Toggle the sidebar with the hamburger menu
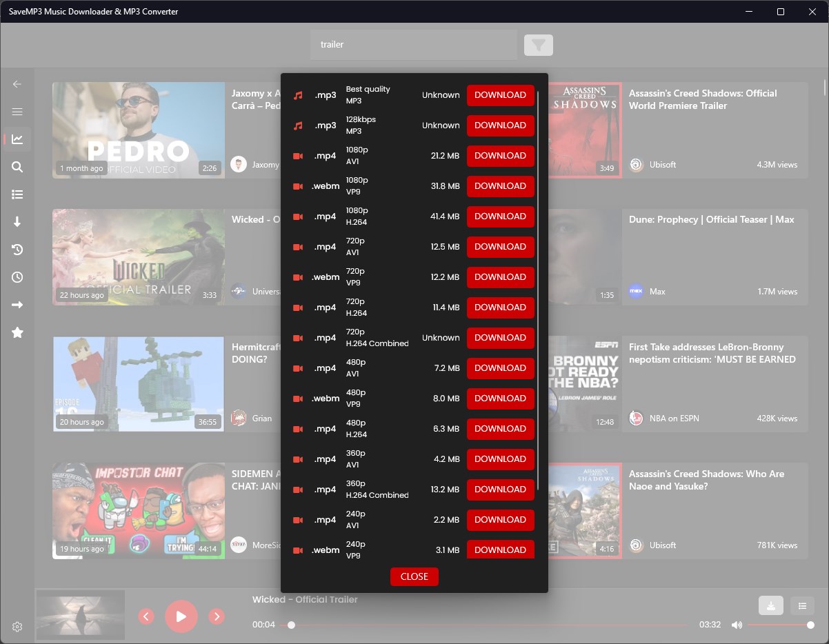The height and width of the screenshot is (644, 829). (17, 111)
